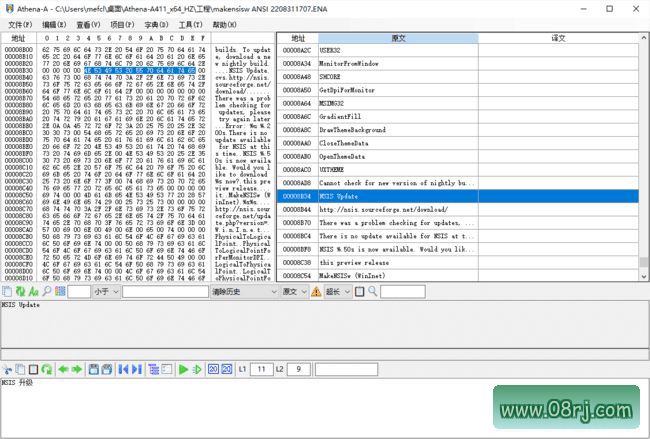This screenshot has height=439, width=650.
Task: Select the 'GetDpiForMonitor' string row
Action: tap(458, 90)
